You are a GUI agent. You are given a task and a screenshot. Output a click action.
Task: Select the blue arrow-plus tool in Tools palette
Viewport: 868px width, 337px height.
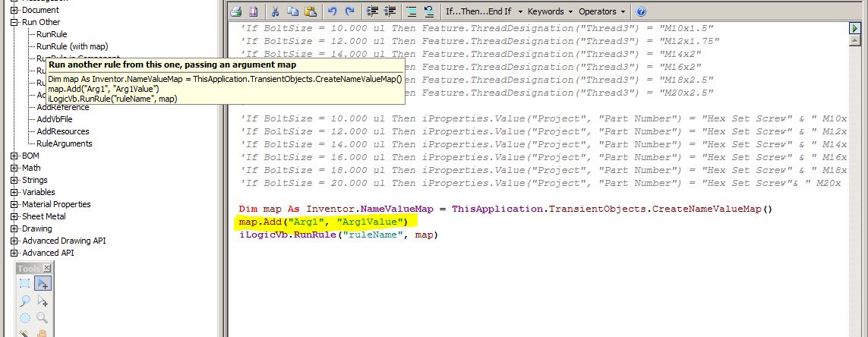(x=43, y=283)
